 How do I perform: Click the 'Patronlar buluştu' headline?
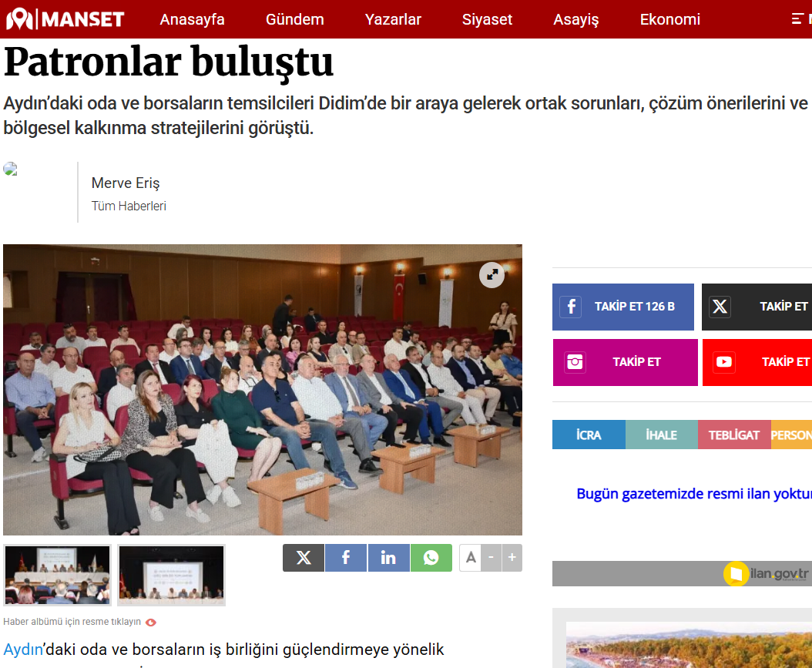coord(168,62)
